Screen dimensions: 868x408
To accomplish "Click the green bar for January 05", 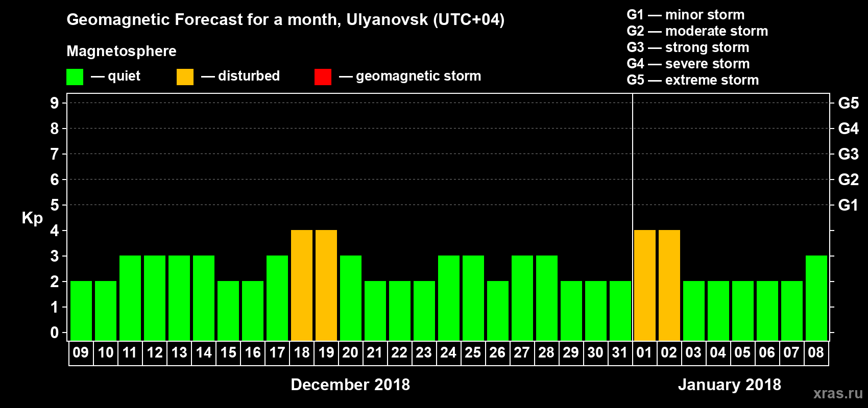I will coord(743,311).
